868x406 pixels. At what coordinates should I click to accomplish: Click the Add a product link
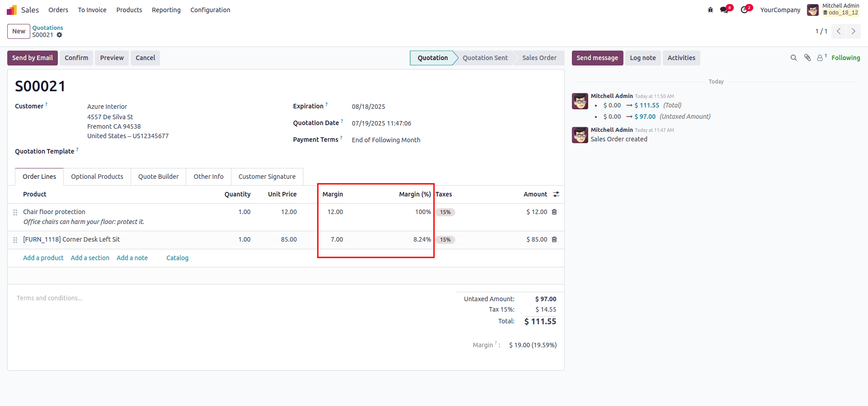(x=43, y=258)
